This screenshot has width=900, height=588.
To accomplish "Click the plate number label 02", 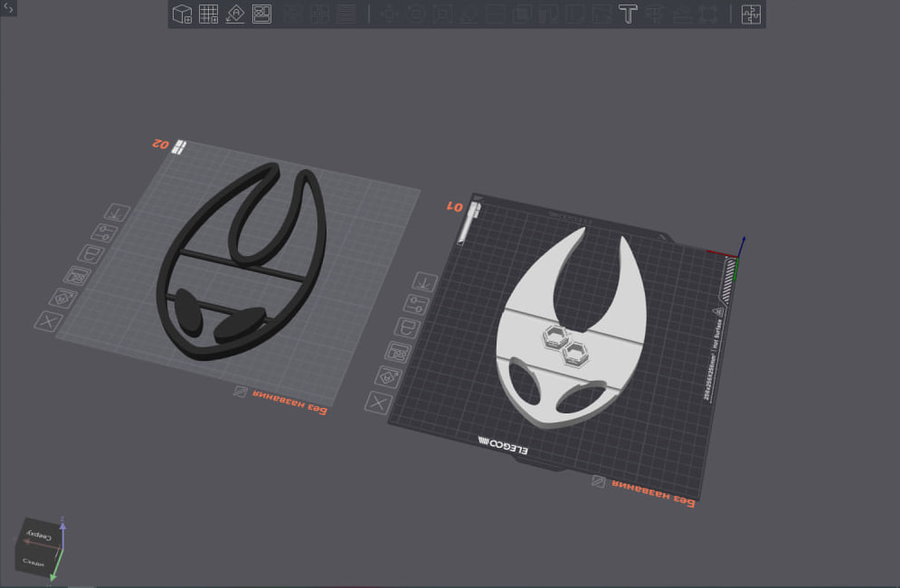I will tap(160, 144).
